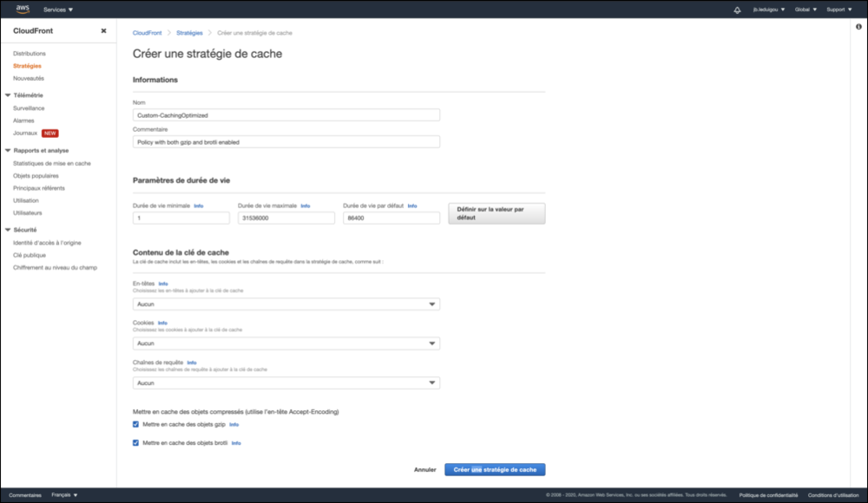This screenshot has height=503, width=868.
Task: Follow the Stratégies breadcrumb link
Action: tap(189, 33)
